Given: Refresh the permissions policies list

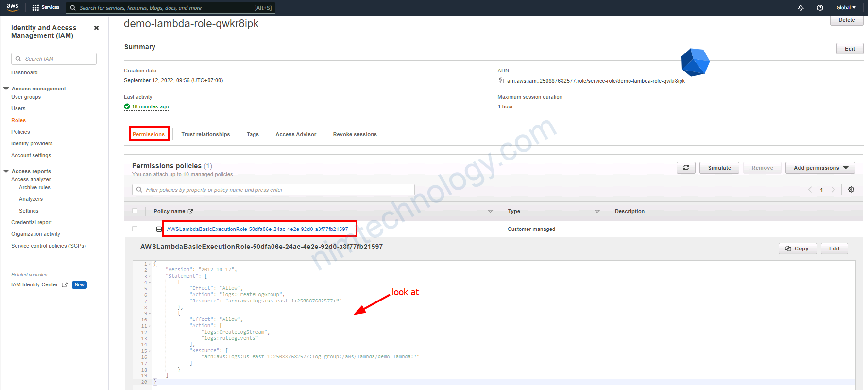Looking at the screenshot, I should [686, 168].
